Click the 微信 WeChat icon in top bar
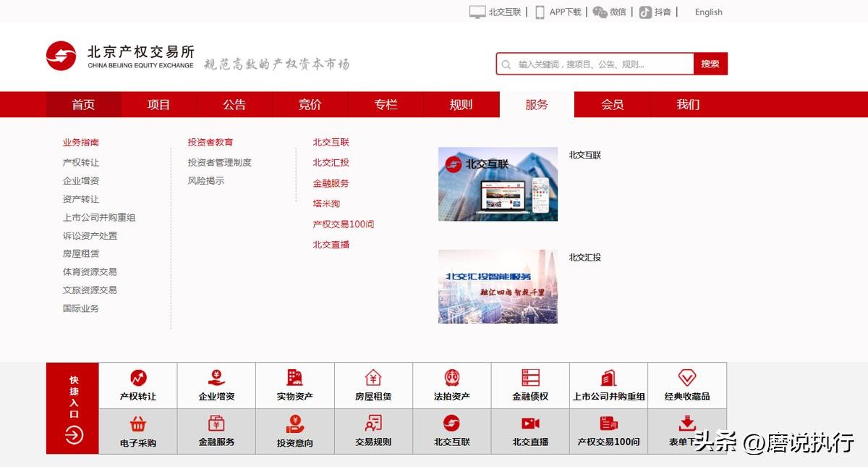Viewport: 868px width, 467px height. [x=600, y=12]
